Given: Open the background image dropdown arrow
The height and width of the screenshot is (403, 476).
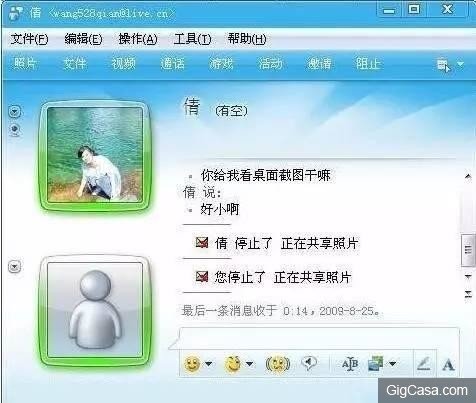Looking at the screenshot, I should 393,364.
